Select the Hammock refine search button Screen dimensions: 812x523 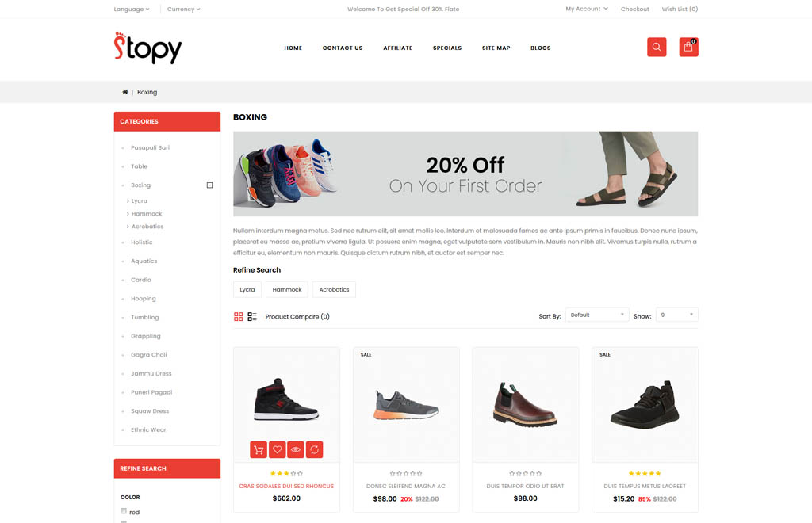coord(287,290)
